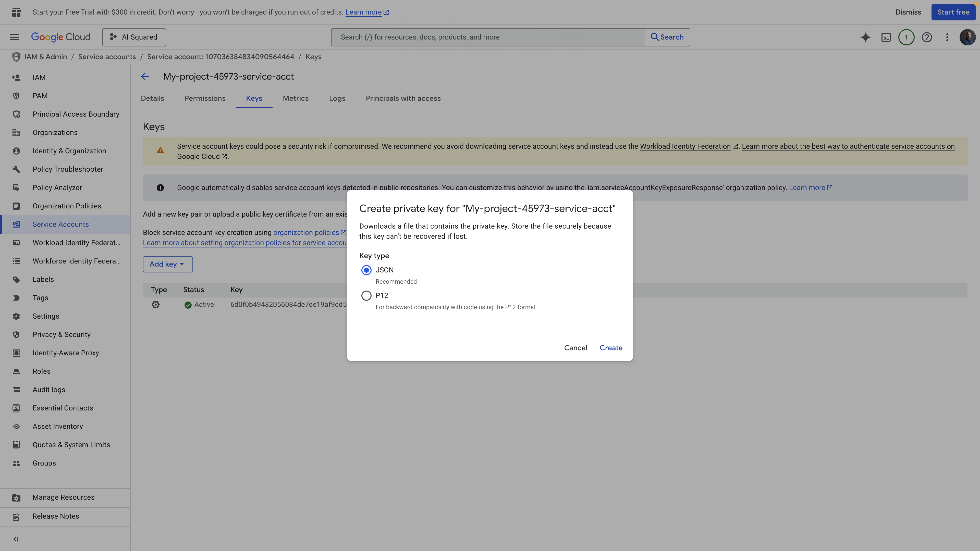Focus the resources search input field
The width and height of the screenshot is (980, 551).
[x=488, y=37]
